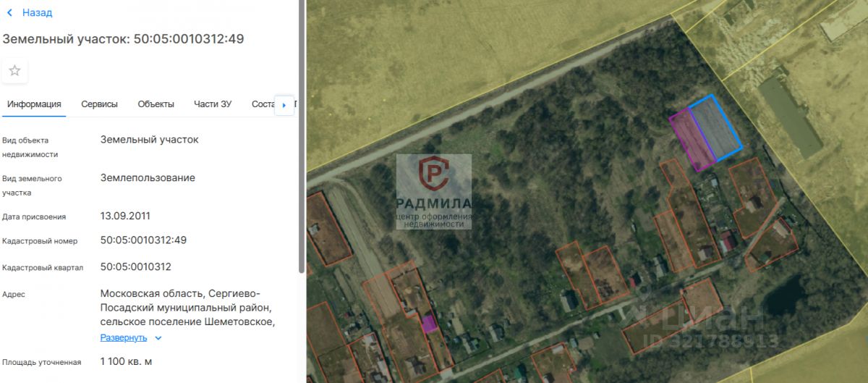Screen dimensions: 868x383
Task: Click the back chevron arrow icon
Action: 9,13
